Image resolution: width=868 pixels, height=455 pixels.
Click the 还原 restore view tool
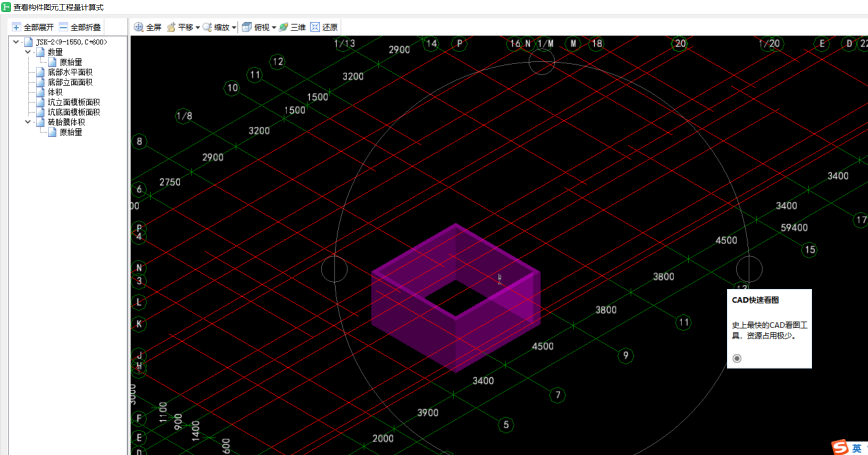[324, 27]
